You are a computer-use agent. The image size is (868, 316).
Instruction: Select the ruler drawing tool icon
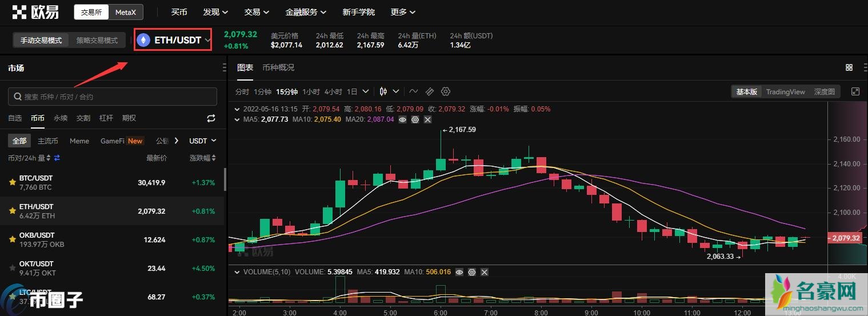point(430,91)
